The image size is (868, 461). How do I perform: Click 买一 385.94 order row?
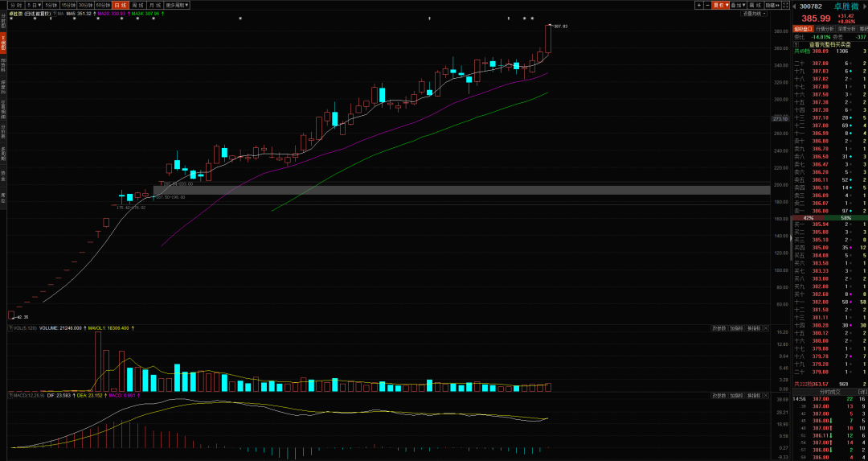coord(829,224)
